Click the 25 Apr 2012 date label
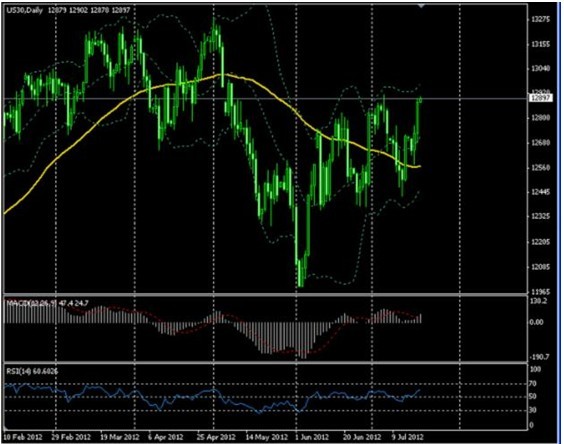Image resolution: width=564 pixels, height=444 pixels. coord(216,437)
